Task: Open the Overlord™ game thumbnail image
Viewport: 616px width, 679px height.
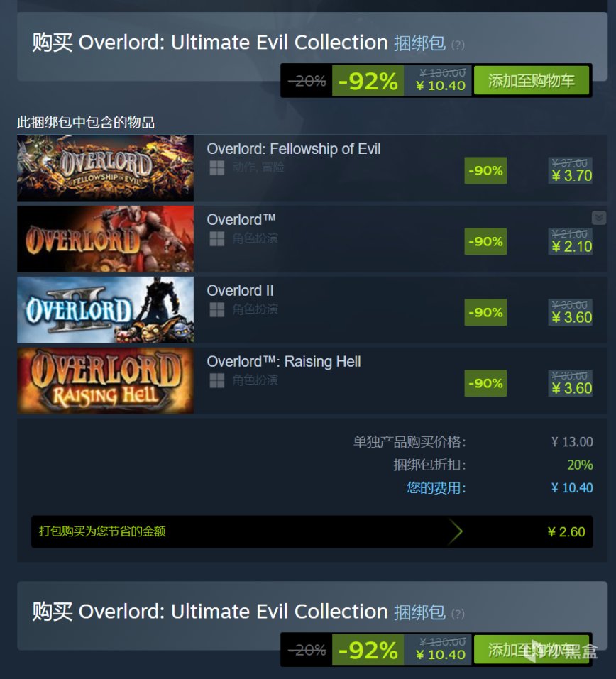Action: (x=105, y=238)
